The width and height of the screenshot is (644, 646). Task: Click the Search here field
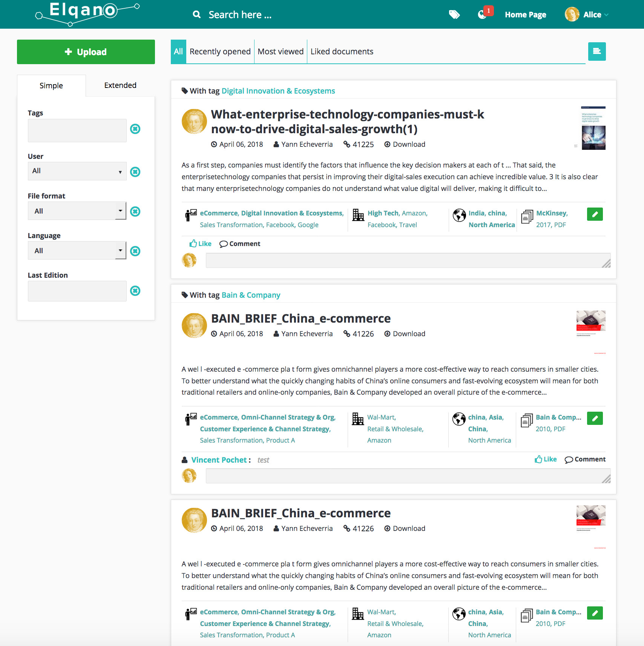[240, 15]
